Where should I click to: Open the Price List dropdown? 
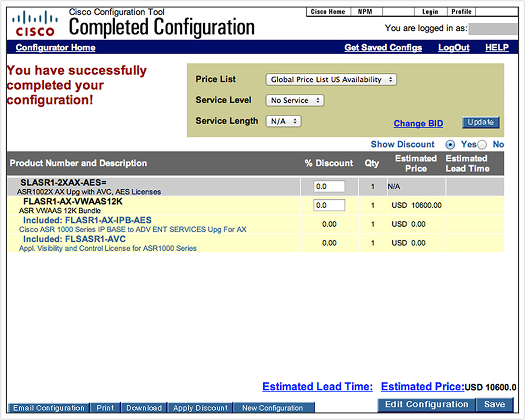click(331, 80)
